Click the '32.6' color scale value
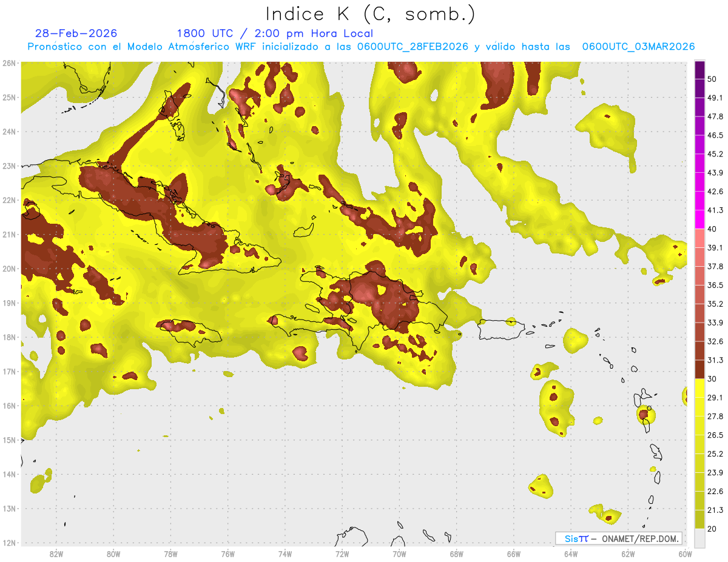 (715, 341)
